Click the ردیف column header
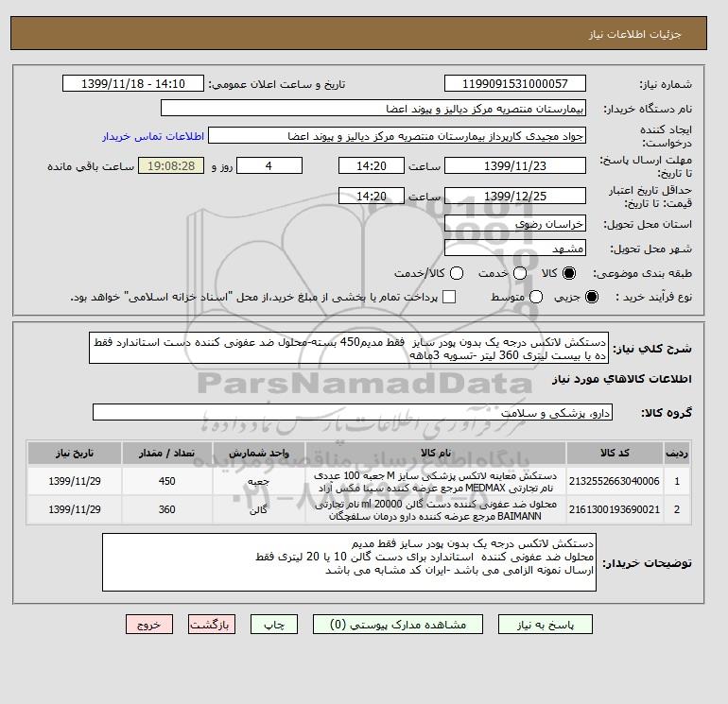The width and height of the screenshot is (728, 704). [x=676, y=454]
